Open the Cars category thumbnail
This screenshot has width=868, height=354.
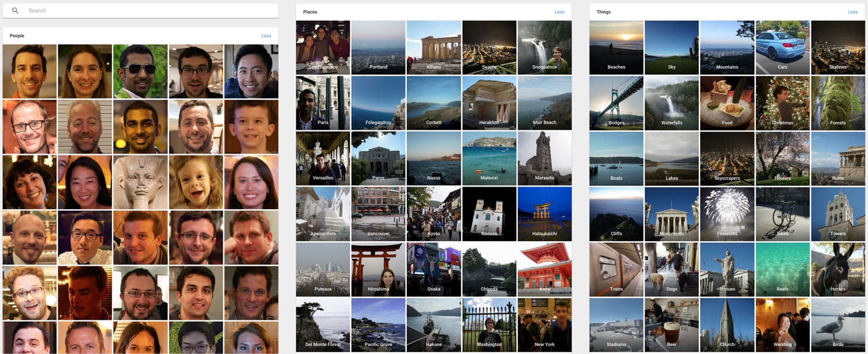point(782,48)
